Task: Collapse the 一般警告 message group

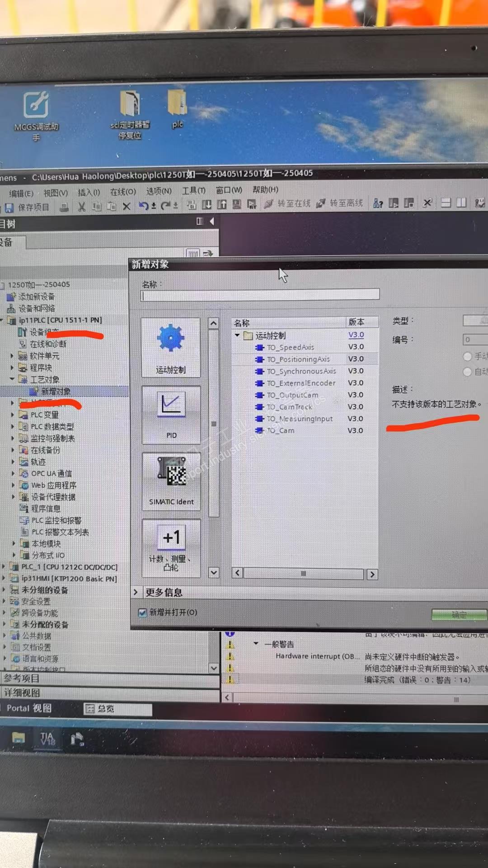Action: pyautogui.click(x=256, y=643)
